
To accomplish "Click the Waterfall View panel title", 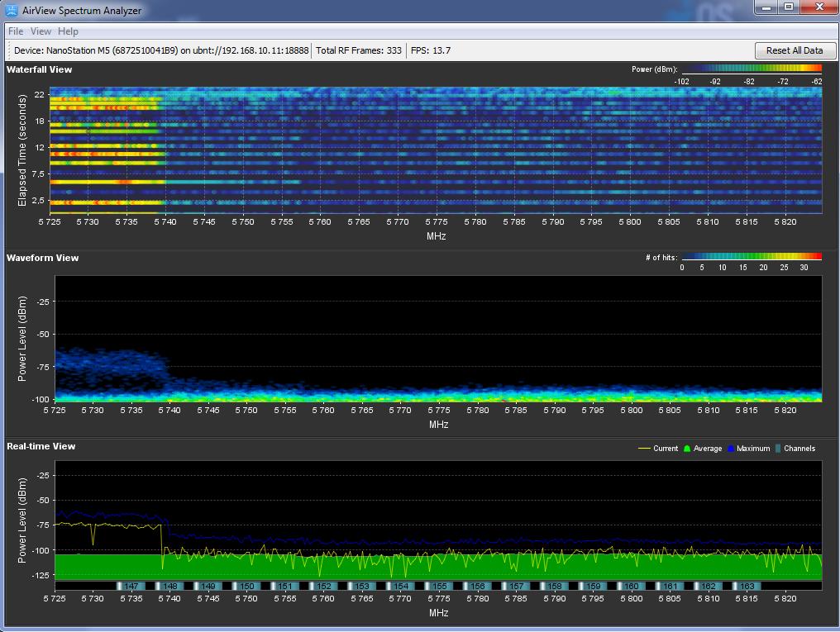I will click(39, 69).
